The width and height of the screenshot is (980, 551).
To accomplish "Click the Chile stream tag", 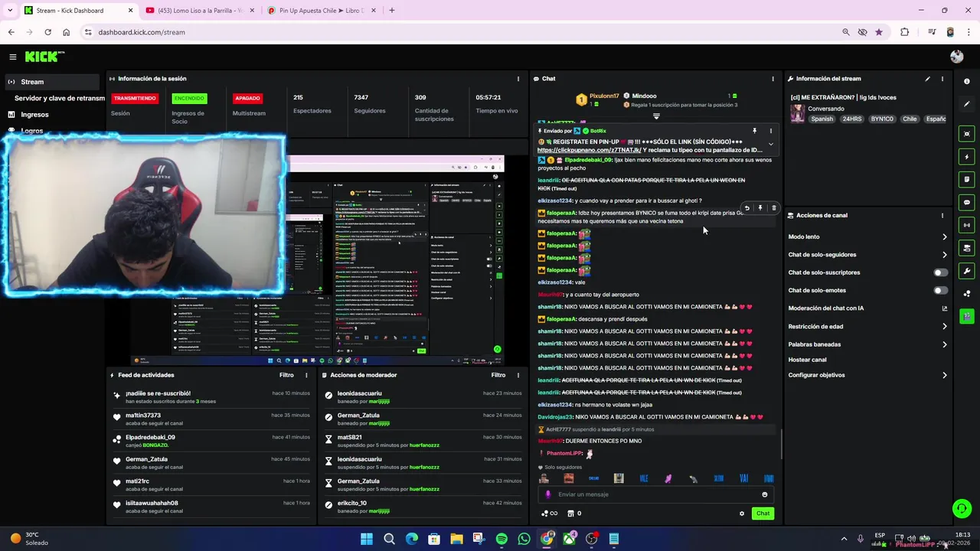I will point(910,119).
